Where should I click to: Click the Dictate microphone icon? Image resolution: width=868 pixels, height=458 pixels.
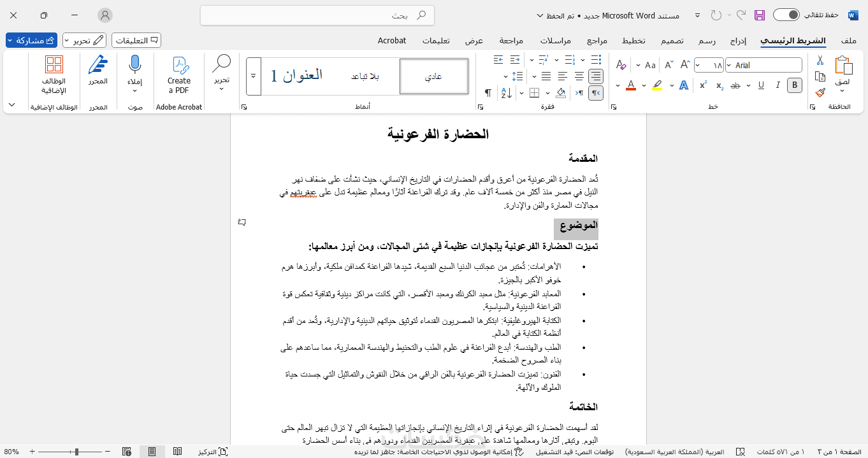[x=134, y=65]
